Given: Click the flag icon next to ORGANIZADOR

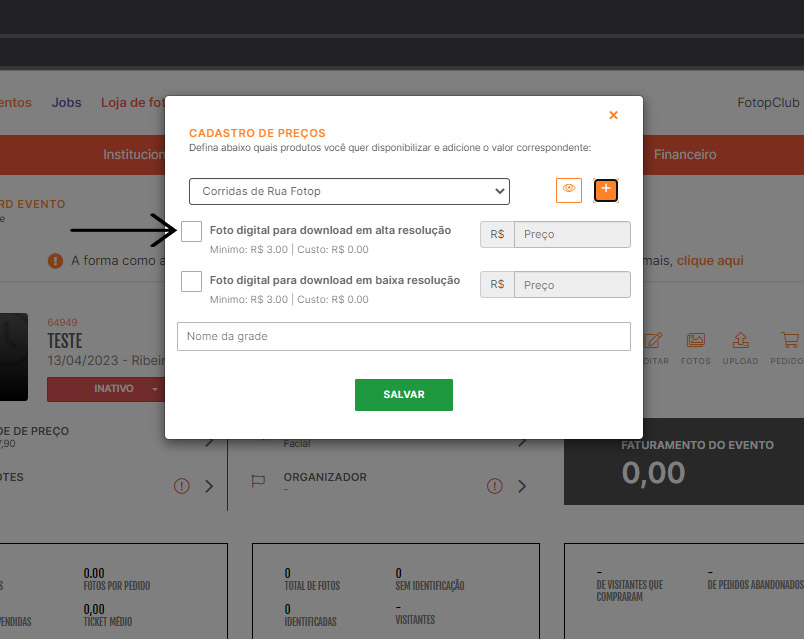Looking at the screenshot, I should pyautogui.click(x=257, y=480).
